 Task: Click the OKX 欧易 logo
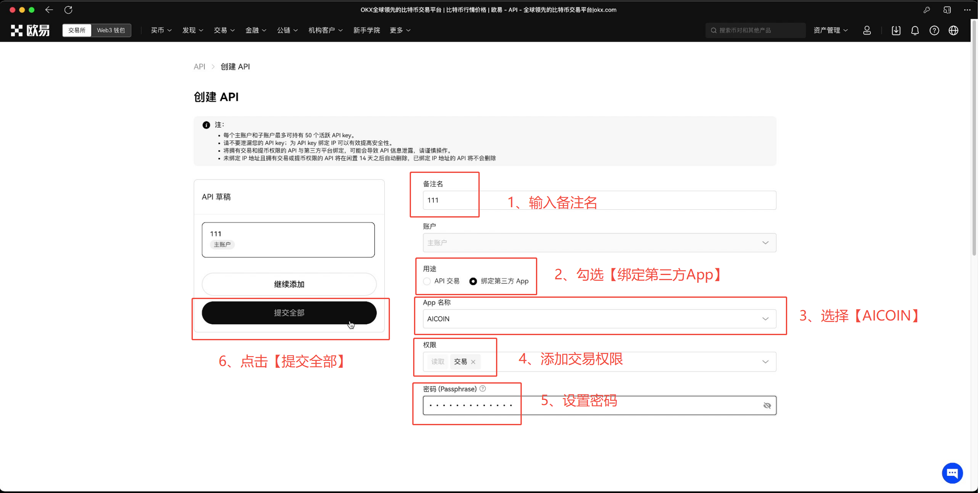pyautogui.click(x=30, y=30)
